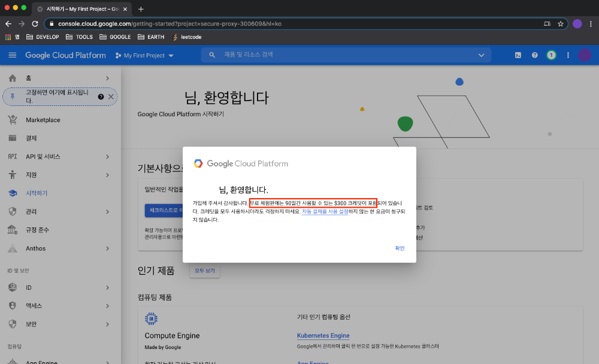Open the 자동 결제를 사용 설정 link
599x364 pixels.
(325, 211)
